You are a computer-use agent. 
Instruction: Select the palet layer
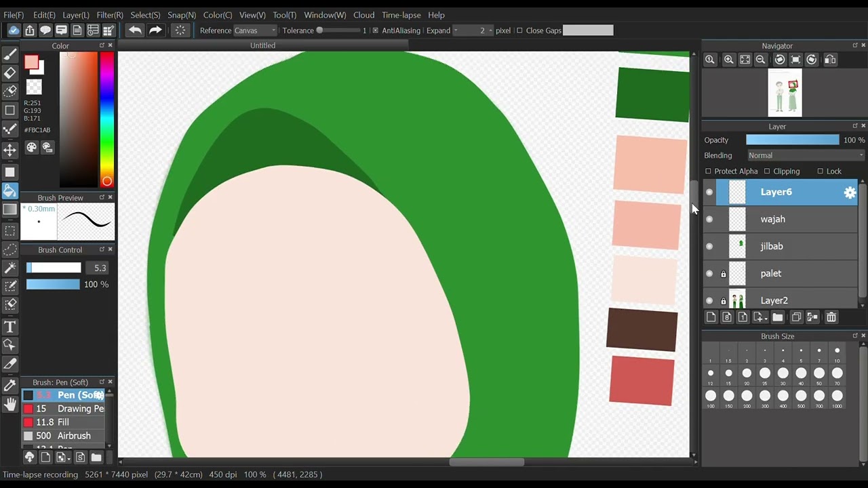point(781,273)
